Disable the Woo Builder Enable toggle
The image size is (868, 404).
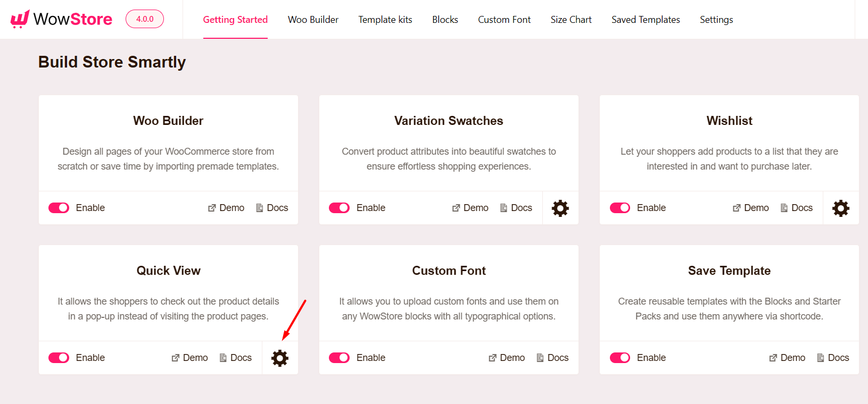pyautogui.click(x=59, y=207)
